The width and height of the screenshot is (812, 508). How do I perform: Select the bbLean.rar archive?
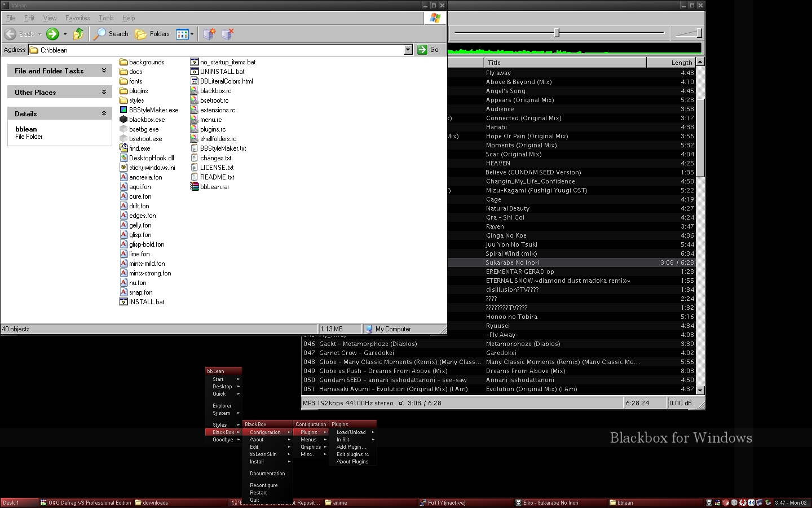click(210, 187)
